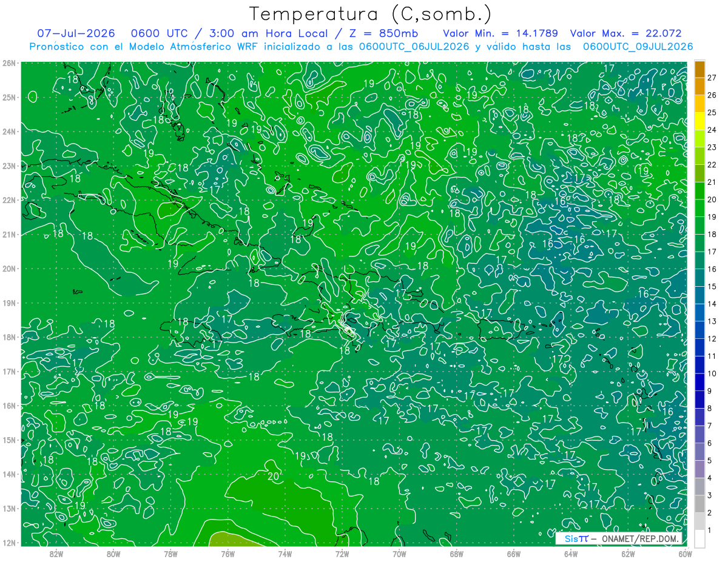Image resolution: width=728 pixels, height=562 pixels.
Task: Click the "74W" longitude axis label
Action: click(x=285, y=554)
